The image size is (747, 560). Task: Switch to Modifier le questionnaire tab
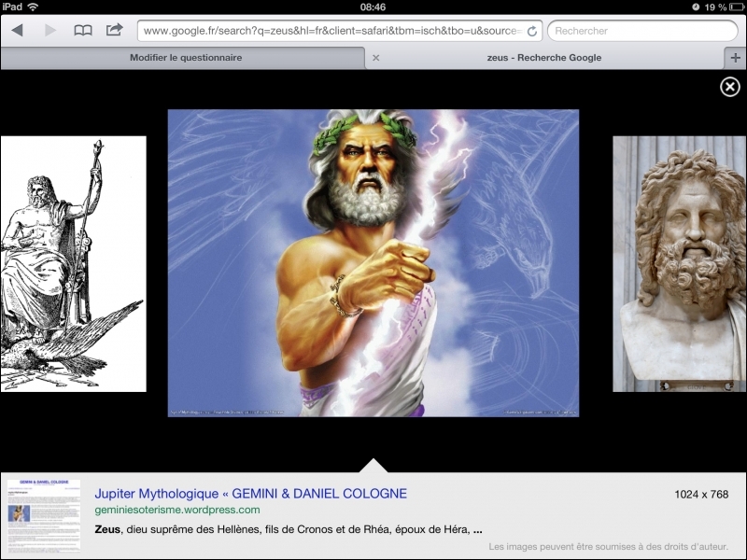click(x=185, y=58)
